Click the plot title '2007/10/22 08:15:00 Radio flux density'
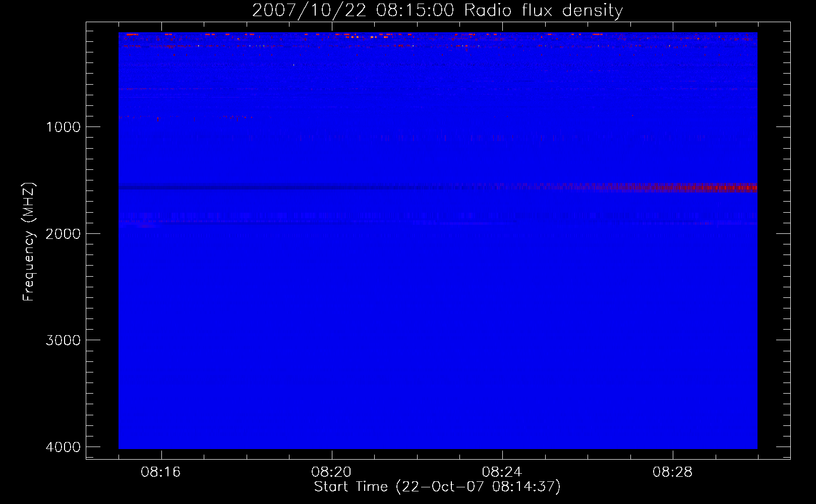The image size is (816, 504). (437, 10)
